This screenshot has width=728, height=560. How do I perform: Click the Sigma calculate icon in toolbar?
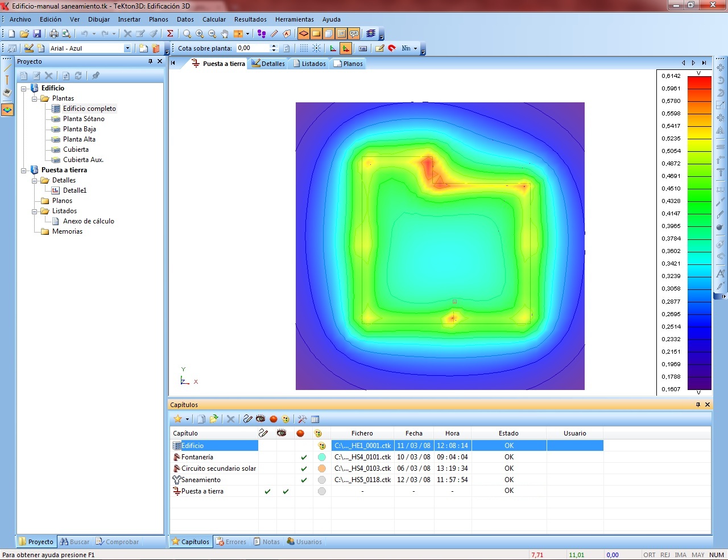coord(169,34)
